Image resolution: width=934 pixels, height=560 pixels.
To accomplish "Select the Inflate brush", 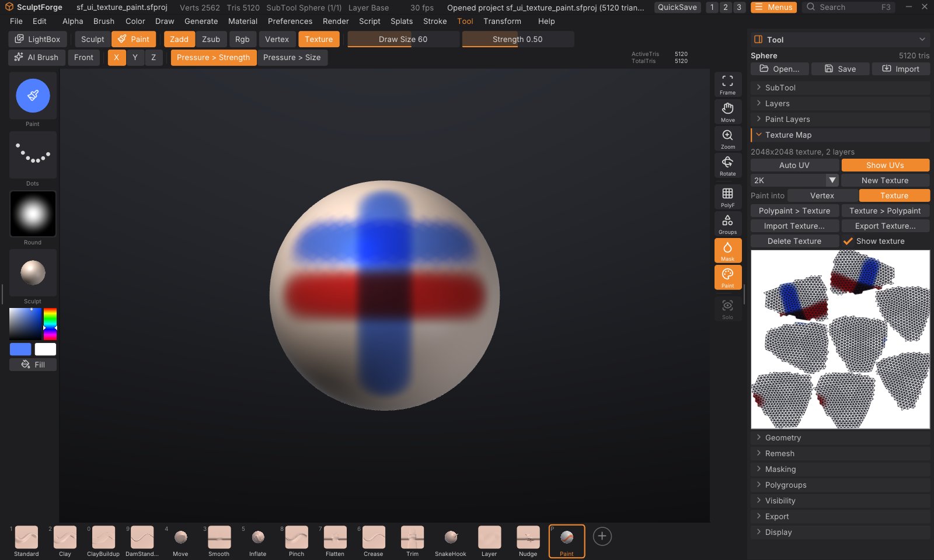I will coord(257,541).
